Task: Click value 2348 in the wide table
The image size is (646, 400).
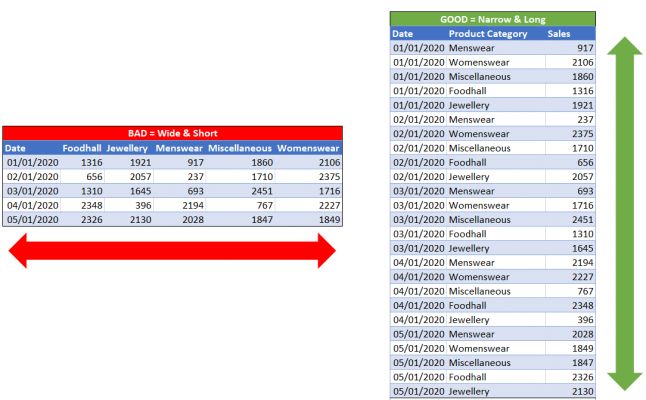Action: (91, 205)
